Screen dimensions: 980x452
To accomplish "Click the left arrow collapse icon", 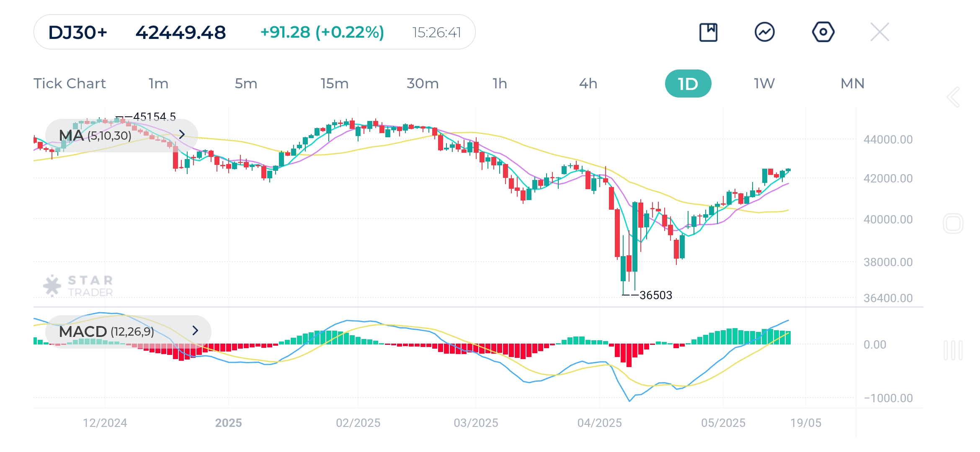I will click(x=953, y=97).
